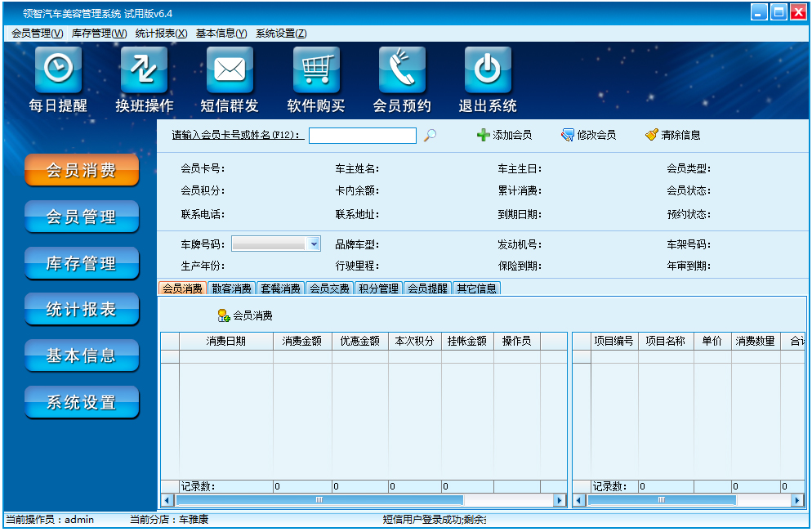Select the 基本信息 sidebar button

[x=82, y=355]
